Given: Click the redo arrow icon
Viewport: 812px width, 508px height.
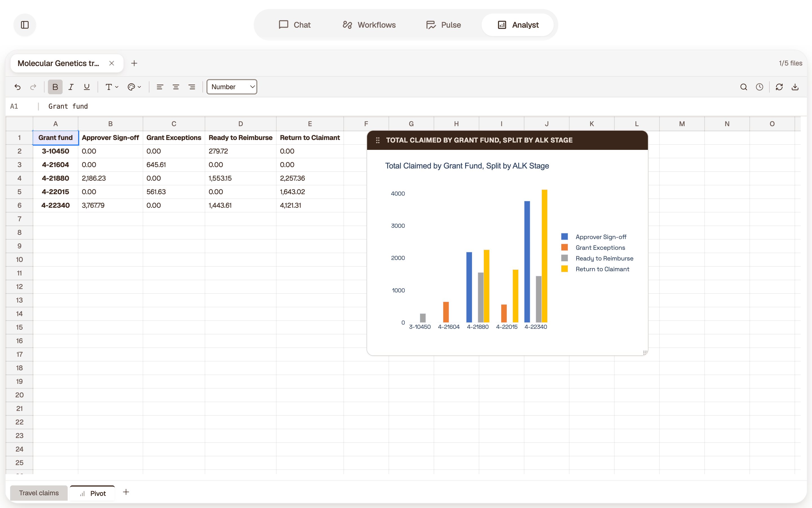Looking at the screenshot, I should (x=33, y=87).
